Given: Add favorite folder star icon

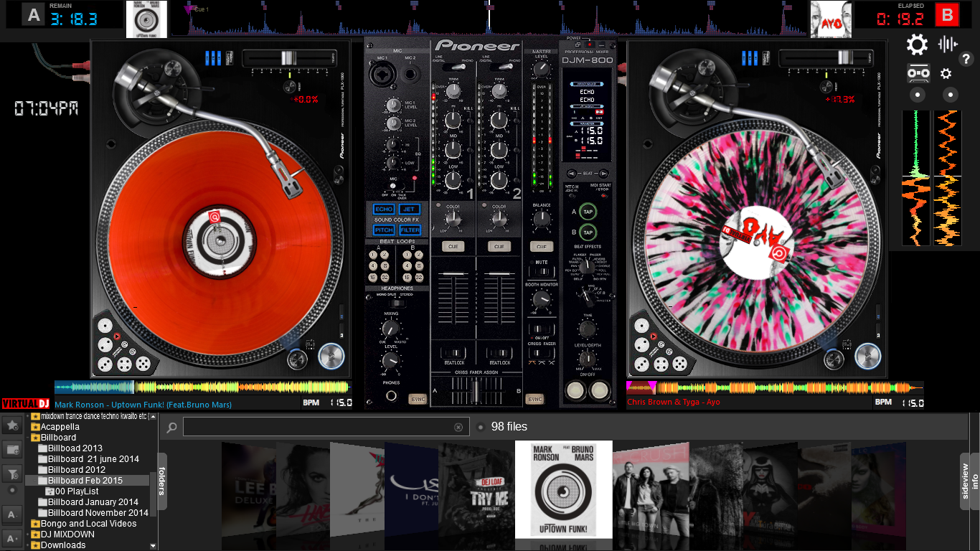Looking at the screenshot, I should pos(11,425).
